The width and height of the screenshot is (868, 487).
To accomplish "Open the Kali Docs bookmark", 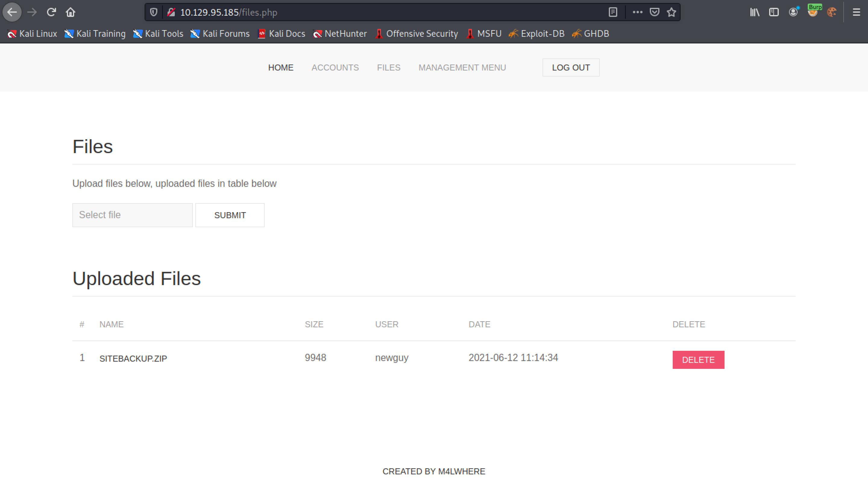I will 282,34.
